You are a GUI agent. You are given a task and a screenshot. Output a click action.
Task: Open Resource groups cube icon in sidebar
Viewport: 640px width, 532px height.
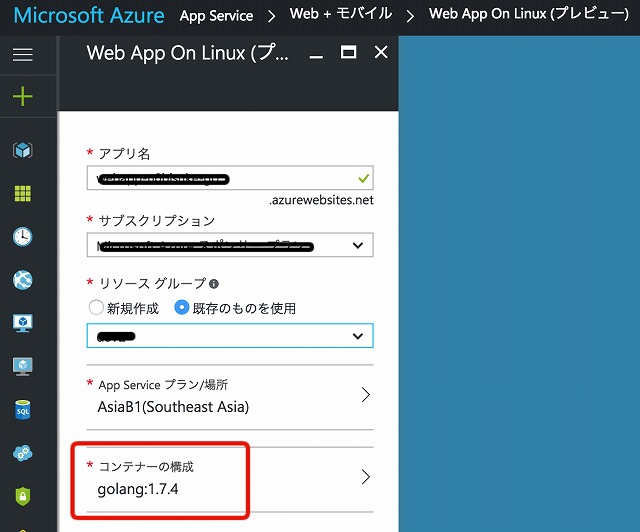click(22, 150)
